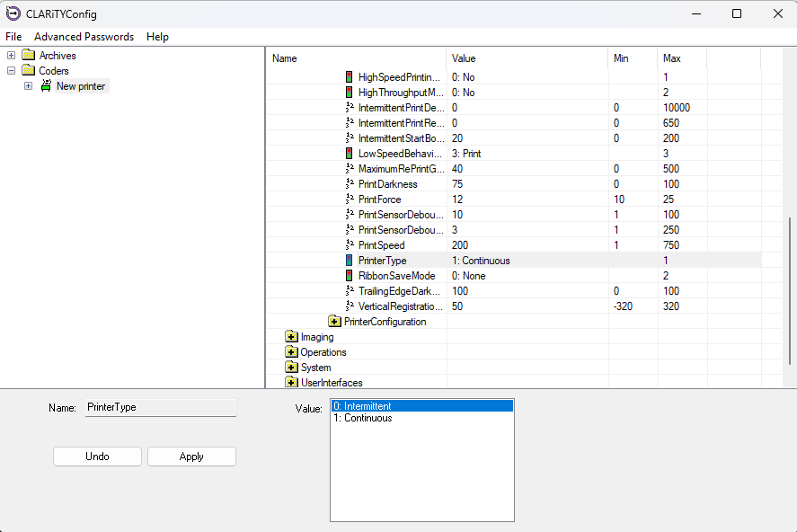The image size is (797, 532).
Task: Click the Imaging yellow folder icon
Action: click(x=291, y=337)
